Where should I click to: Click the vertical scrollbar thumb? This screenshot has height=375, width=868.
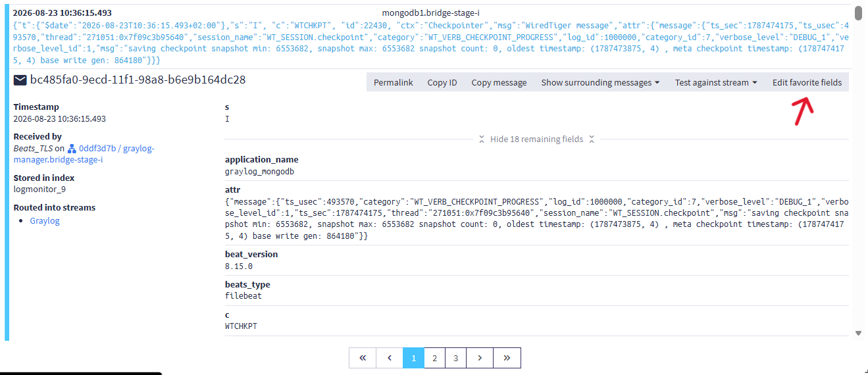(858, 12)
